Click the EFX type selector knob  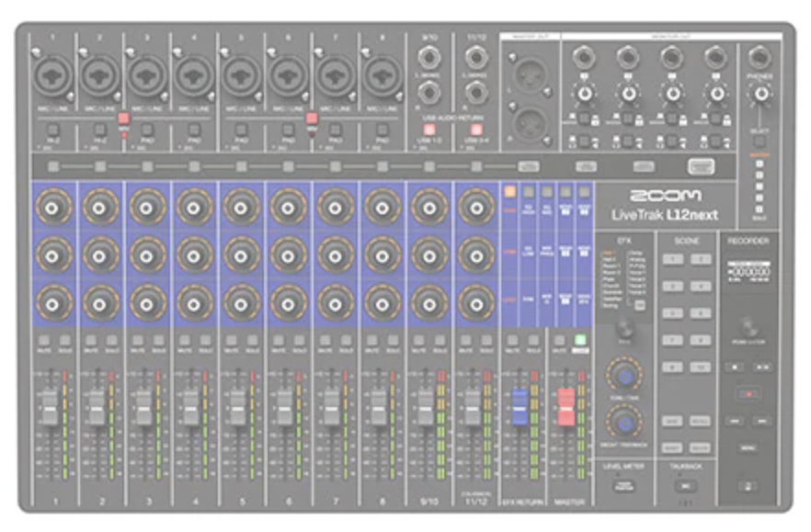click(625, 328)
